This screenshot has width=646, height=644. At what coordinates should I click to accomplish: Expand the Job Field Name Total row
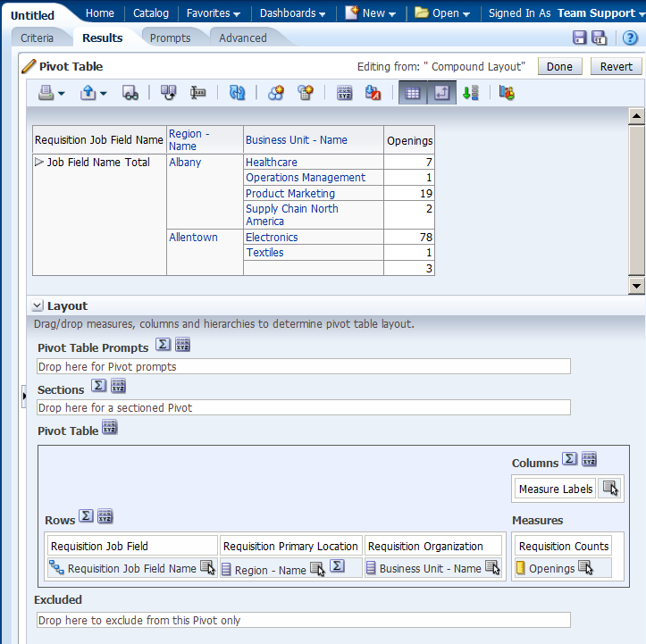39,162
